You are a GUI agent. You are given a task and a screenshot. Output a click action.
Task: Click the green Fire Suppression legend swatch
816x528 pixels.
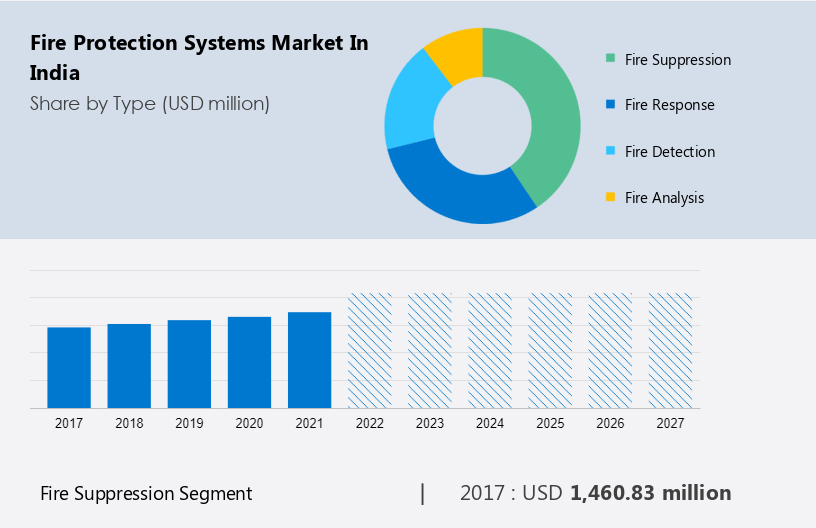coord(610,59)
